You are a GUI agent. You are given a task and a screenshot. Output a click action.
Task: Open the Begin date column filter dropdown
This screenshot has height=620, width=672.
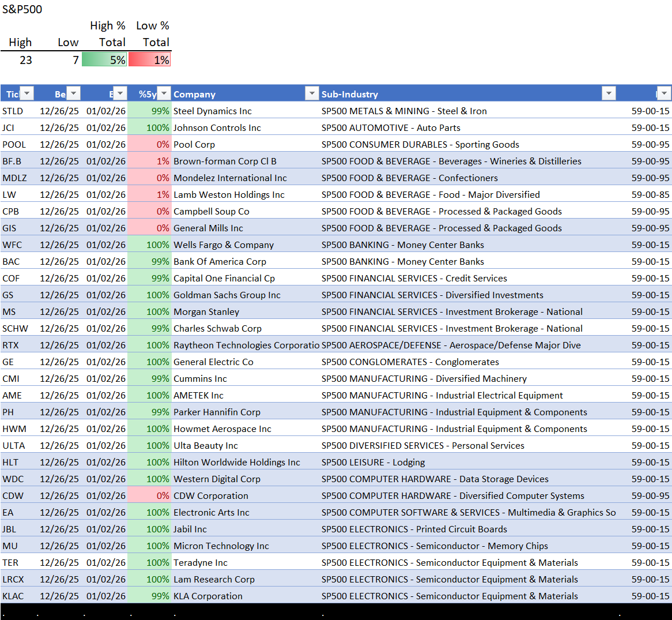(74, 93)
